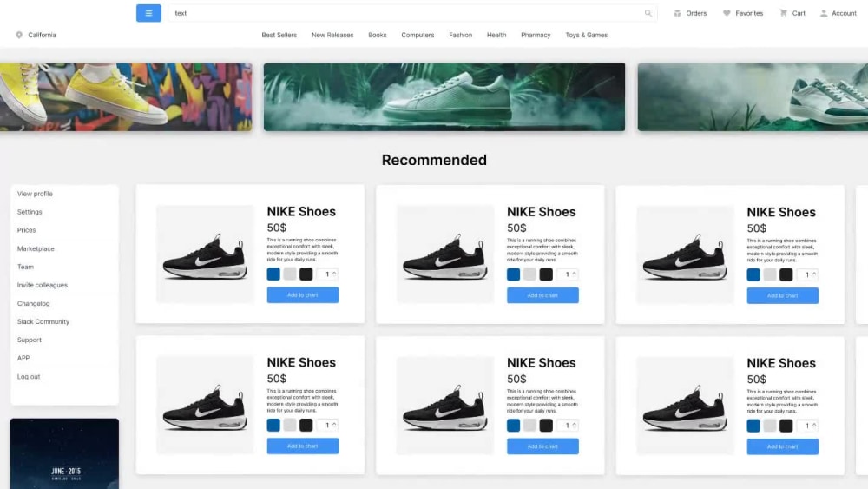This screenshot has height=489, width=868.
Task: Open the Health category
Action: click(496, 35)
